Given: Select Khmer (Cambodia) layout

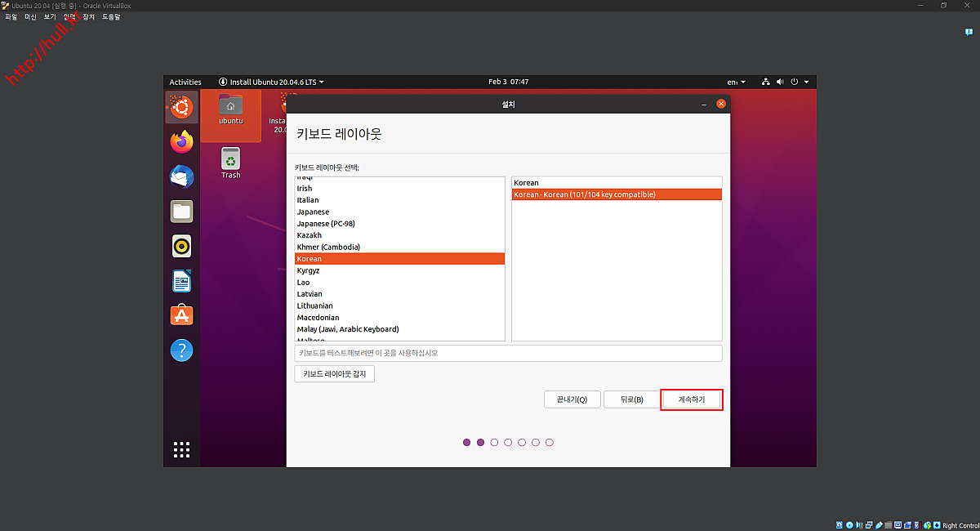Looking at the screenshot, I should (x=400, y=247).
